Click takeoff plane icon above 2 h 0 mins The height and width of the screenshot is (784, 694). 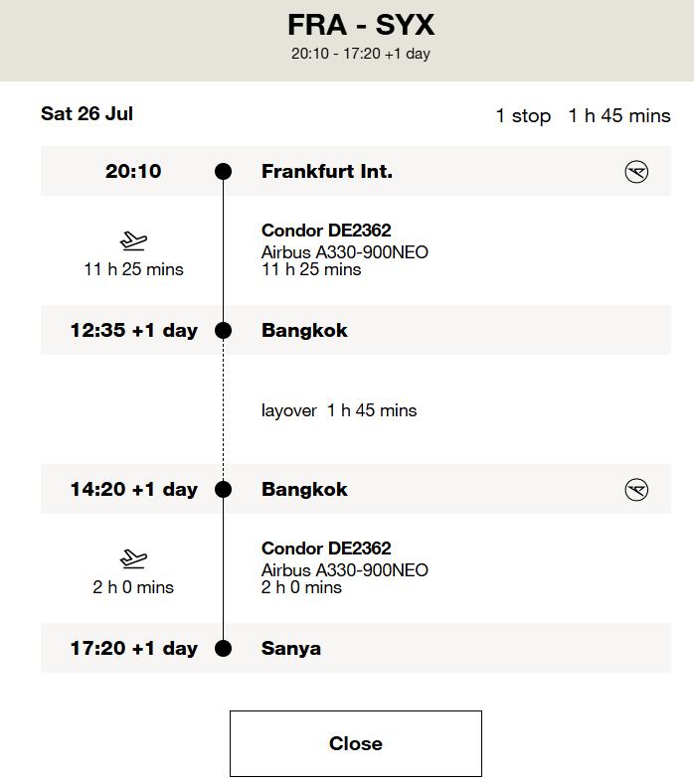tap(133, 558)
